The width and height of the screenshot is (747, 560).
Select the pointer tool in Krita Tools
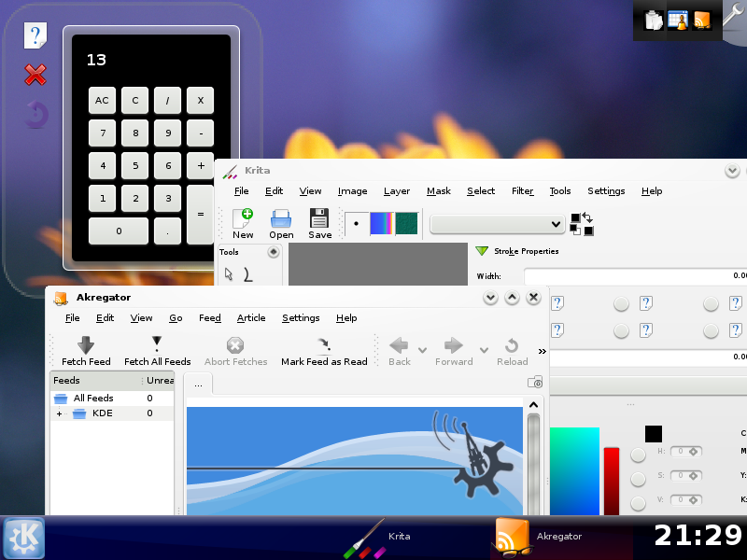pyautogui.click(x=229, y=274)
